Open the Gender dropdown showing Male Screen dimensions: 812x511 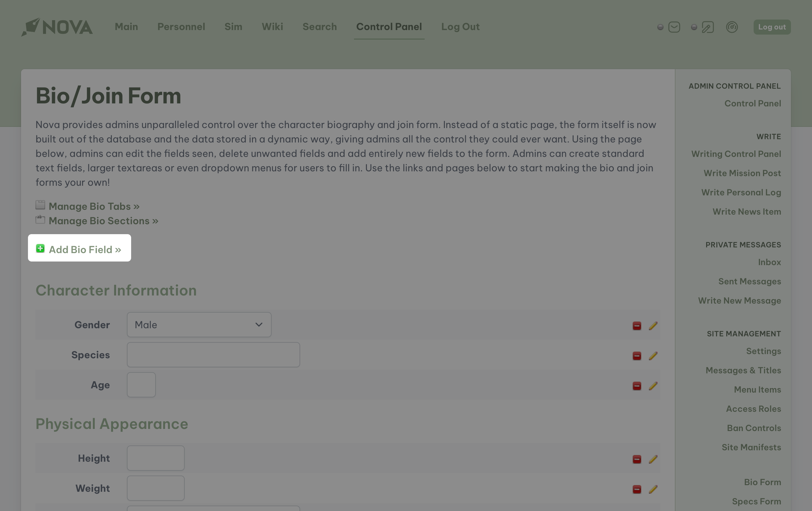[x=199, y=325]
